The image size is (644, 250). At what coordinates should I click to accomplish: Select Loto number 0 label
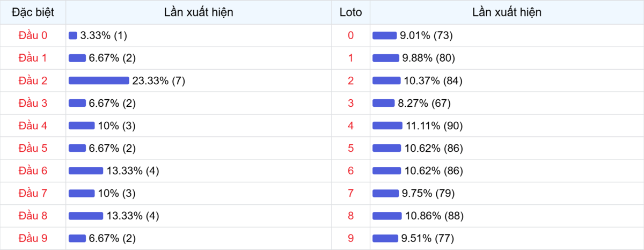350,35
